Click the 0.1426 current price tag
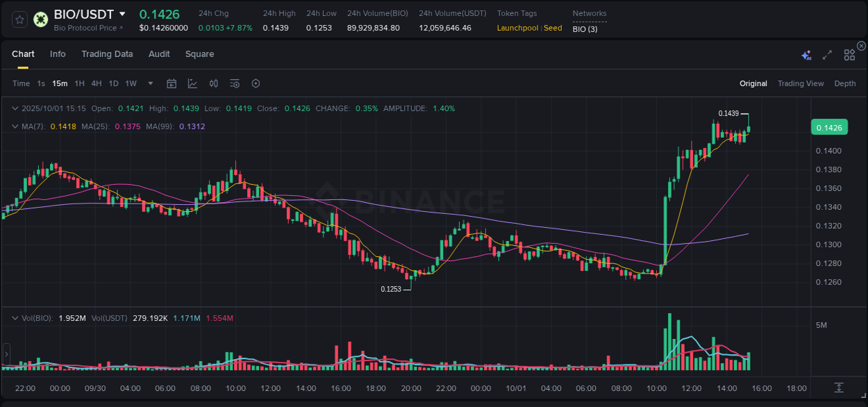The width and height of the screenshot is (868, 407). (830, 127)
